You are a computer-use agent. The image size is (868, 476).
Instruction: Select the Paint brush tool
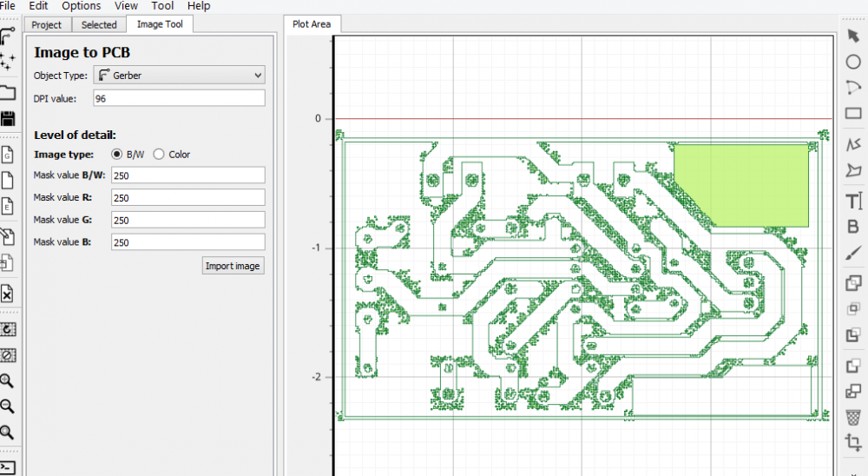click(x=853, y=250)
